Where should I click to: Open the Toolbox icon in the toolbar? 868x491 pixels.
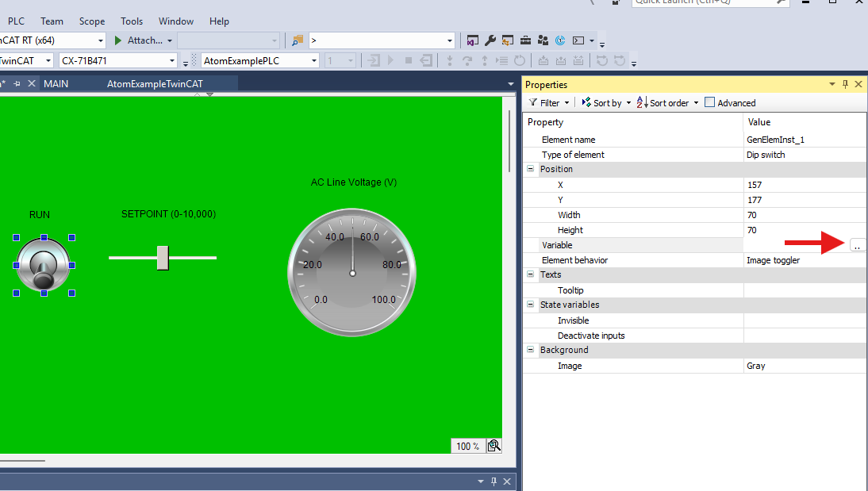(x=525, y=40)
